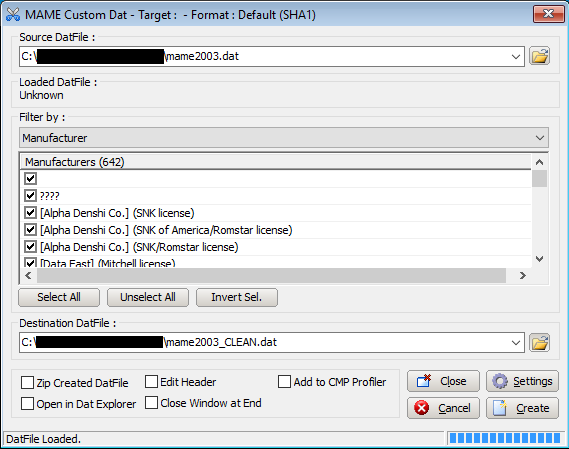Click horizontal scroll right arrow of list
This screenshot has height=449, width=569.
tap(523, 276)
